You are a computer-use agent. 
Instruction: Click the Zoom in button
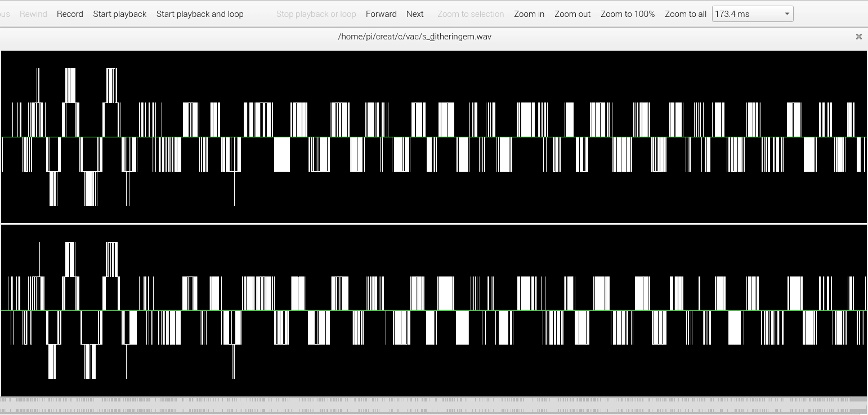[x=529, y=14]
